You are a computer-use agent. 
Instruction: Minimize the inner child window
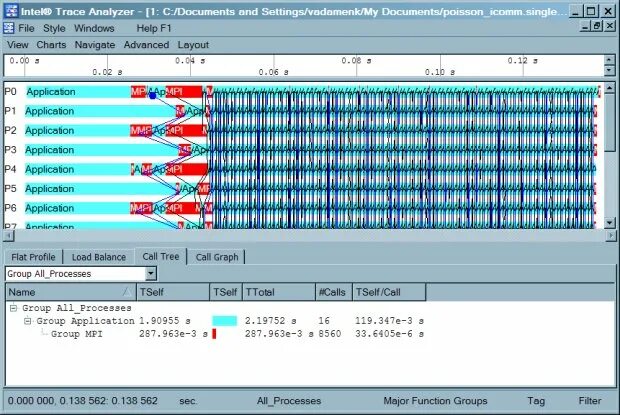(x=585, y=26)
